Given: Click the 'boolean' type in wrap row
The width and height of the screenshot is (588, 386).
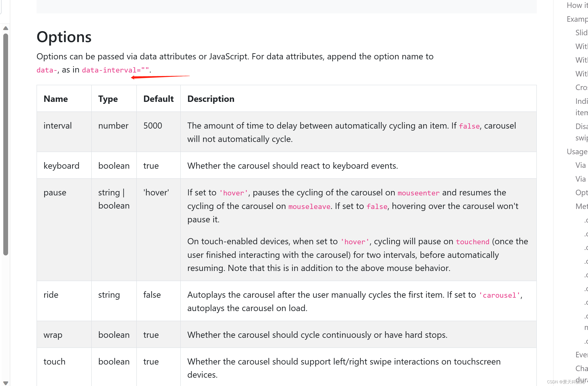Looking at the screenshot, I should click(114, 335).
